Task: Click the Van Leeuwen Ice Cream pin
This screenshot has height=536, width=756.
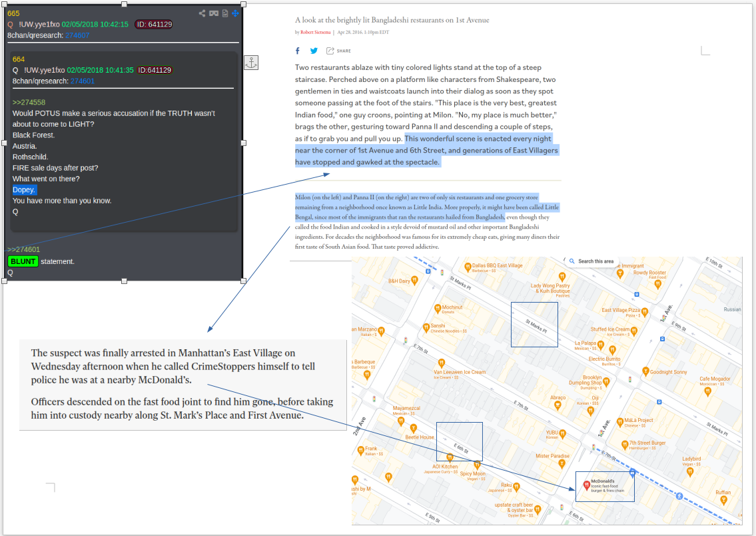Action: (441, 363)
